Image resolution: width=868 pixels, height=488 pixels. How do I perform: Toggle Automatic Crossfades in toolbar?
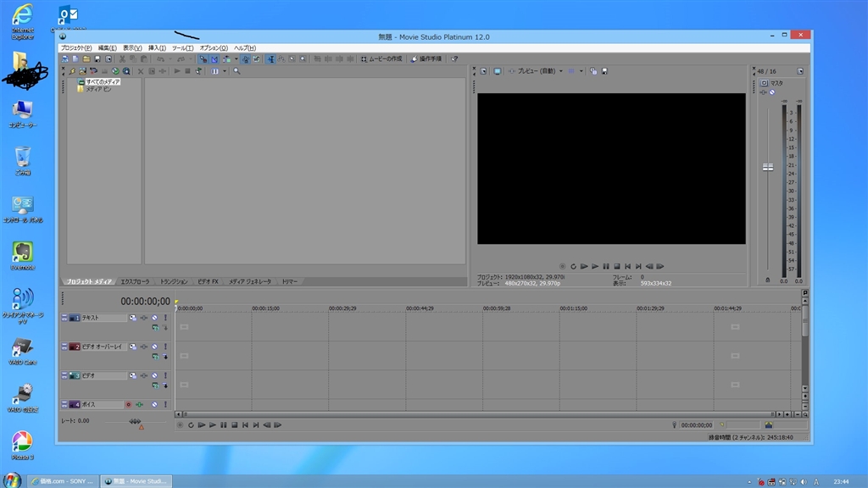pyautogui.click(x=214, y=58)
